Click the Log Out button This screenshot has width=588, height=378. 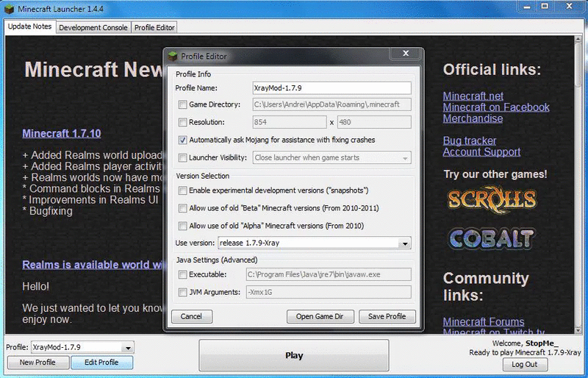coord(525,364)
